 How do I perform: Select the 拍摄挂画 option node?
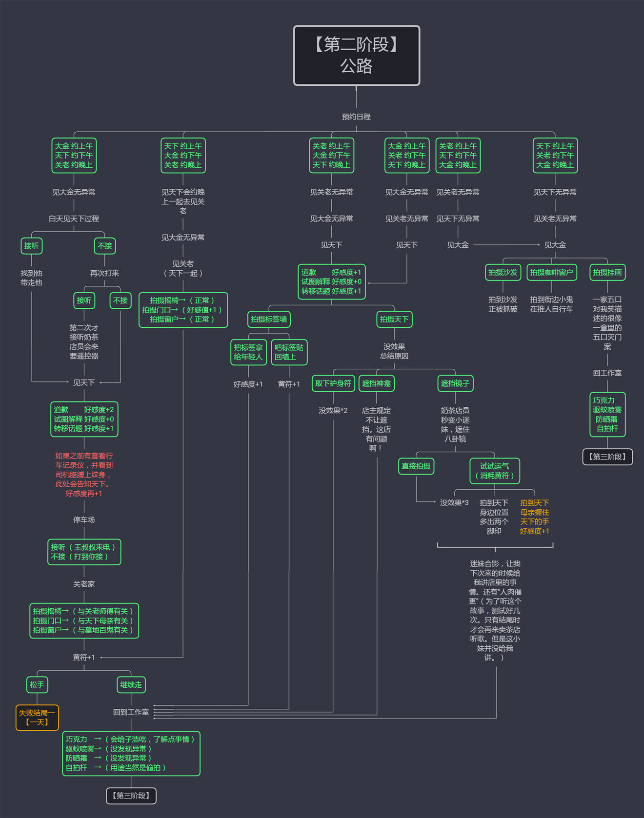607,272
